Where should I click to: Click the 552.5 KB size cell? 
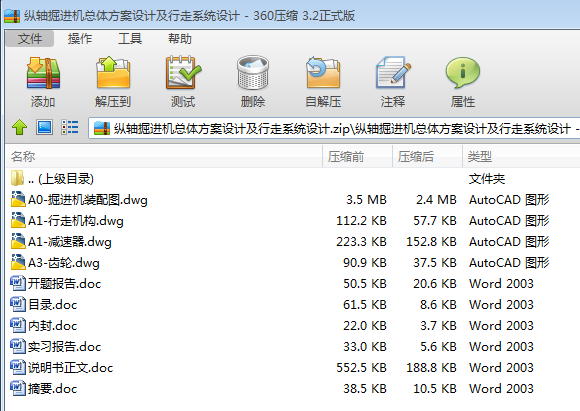click(361, 368)
